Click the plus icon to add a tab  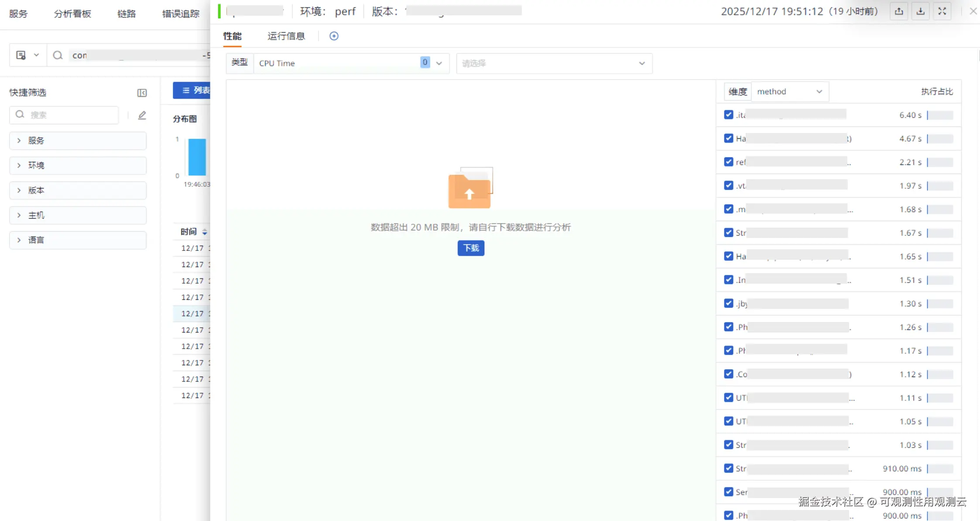(x=334, y=36)
